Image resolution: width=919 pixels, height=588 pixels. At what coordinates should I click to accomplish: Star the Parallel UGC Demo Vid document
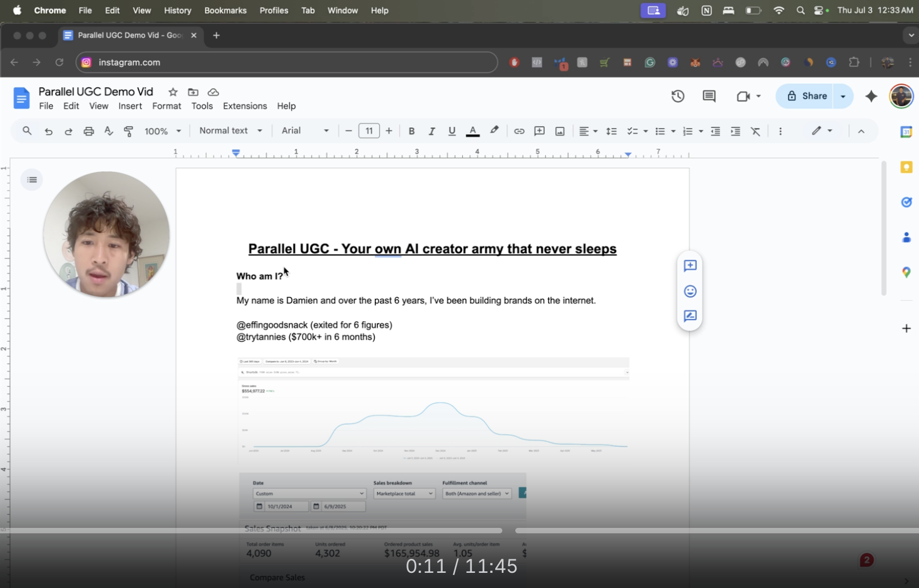click(173, 92)
